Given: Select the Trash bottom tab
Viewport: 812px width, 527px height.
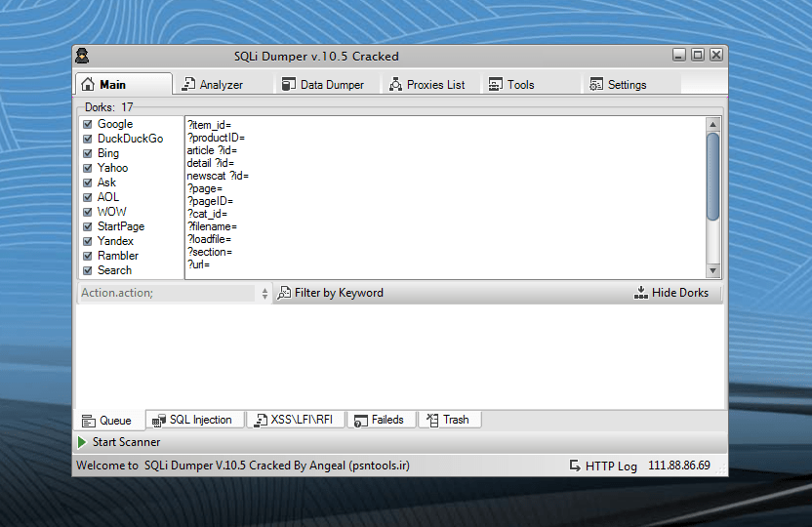Looking at the screenshot, I should pyautogui.click(x=450, y=420).
